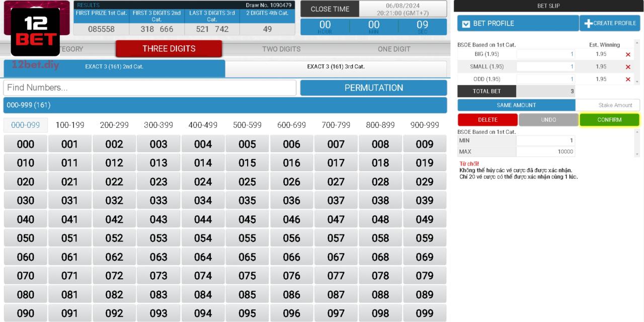Screen dimensions: 644x322
Task: Toggle the BET PROFILE checkbox
Action: click(465, 23)
